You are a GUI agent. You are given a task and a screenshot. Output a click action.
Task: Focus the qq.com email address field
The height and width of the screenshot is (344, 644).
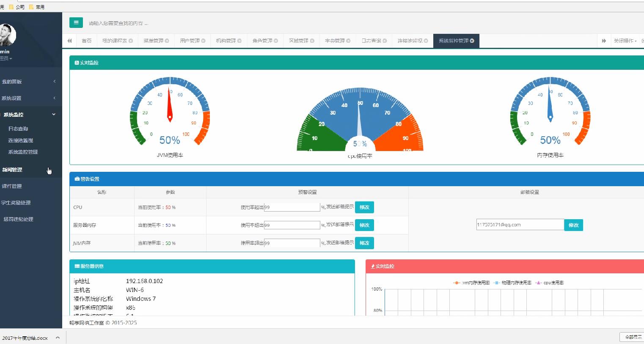click(520, 225)
